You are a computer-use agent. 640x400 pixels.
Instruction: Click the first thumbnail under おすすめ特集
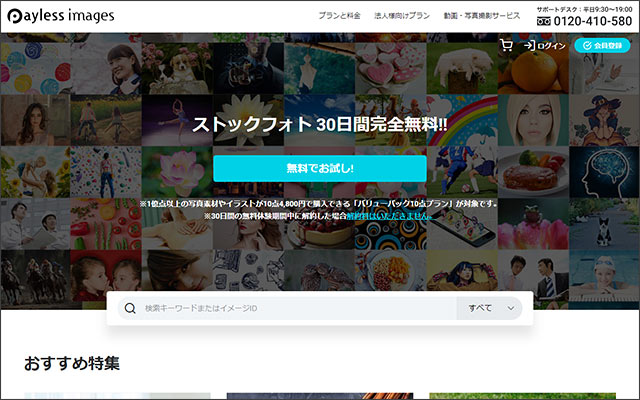[117, 396]
